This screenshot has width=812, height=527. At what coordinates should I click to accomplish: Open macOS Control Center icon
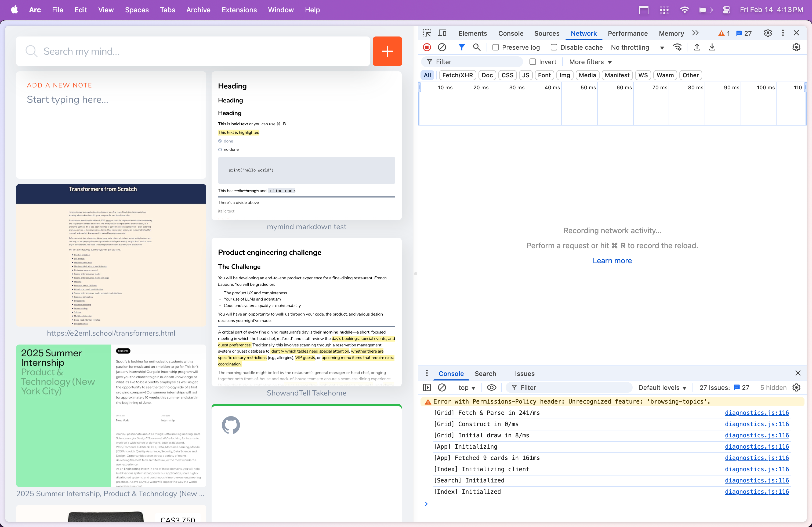pyautogui.click(x=726, y=10)
